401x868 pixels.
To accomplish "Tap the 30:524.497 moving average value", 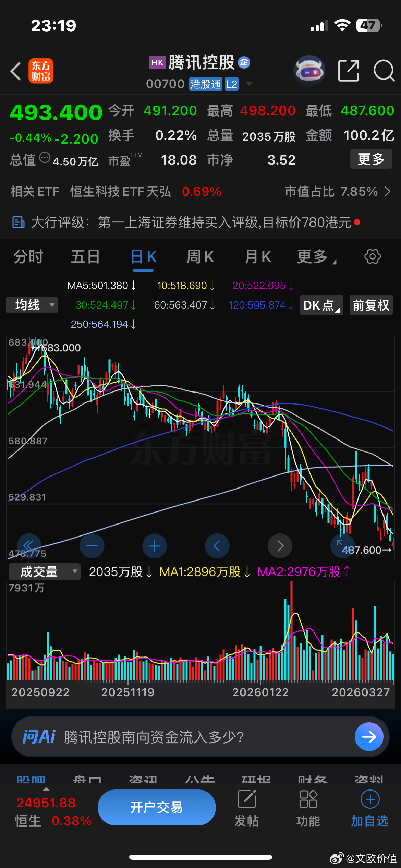I will [106, 305].
